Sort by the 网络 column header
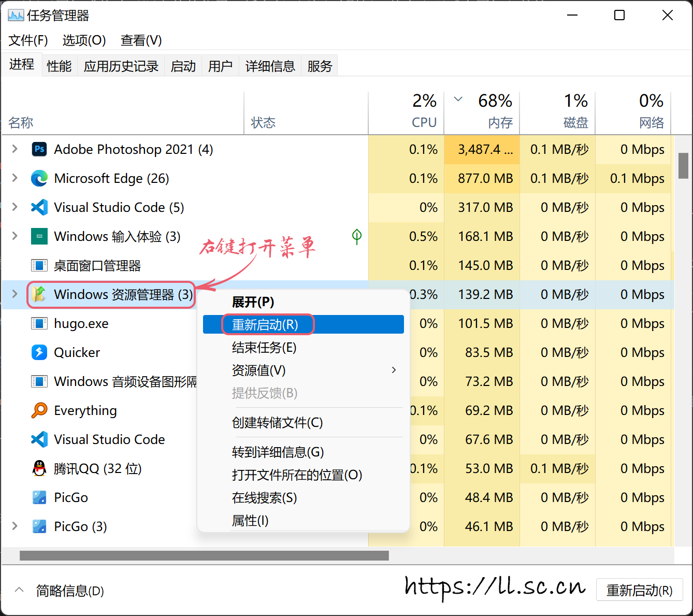The image size is (693, 616). click(x=633, y=113)
